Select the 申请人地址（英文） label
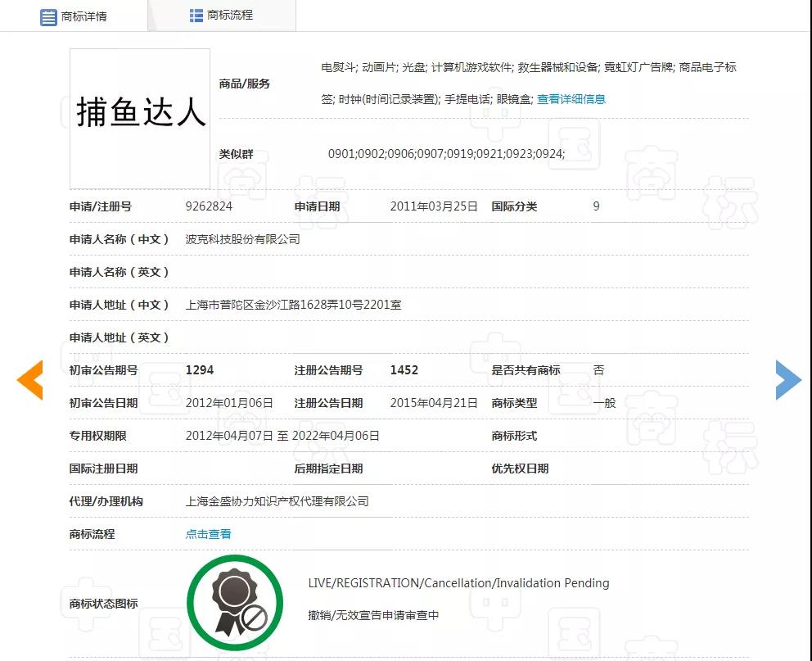 coord(120,337)
